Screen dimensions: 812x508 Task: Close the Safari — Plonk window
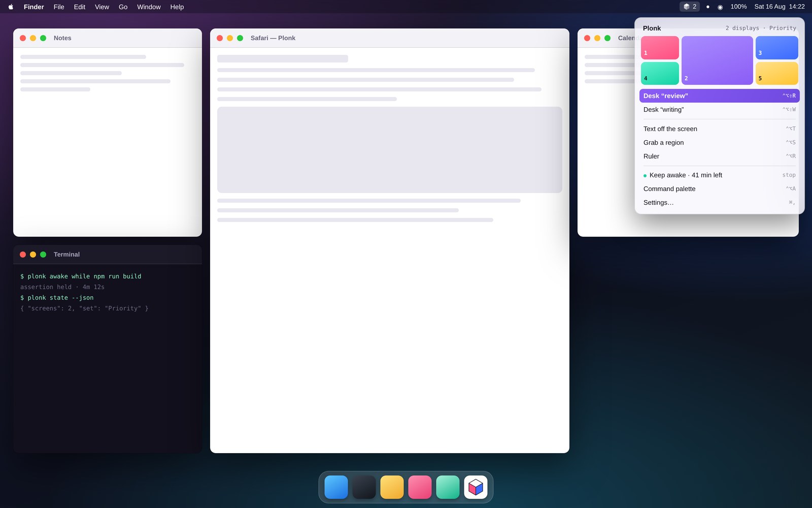(x=220, y=38)
